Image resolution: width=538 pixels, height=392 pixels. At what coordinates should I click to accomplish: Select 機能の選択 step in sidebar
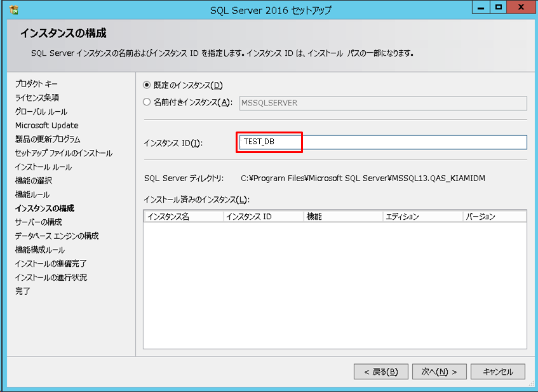[x=34, y=180]
